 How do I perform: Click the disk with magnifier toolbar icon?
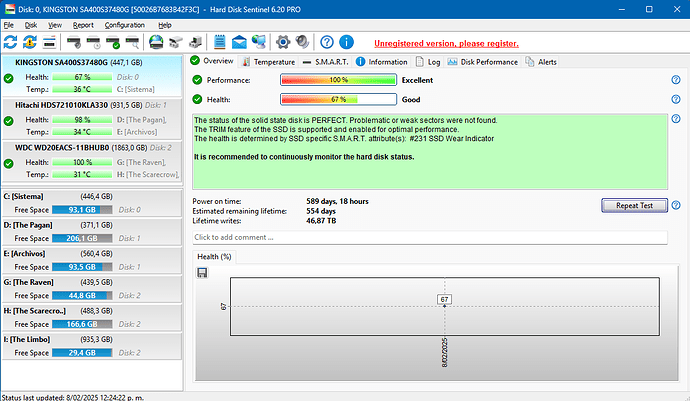tap(132, 42)
